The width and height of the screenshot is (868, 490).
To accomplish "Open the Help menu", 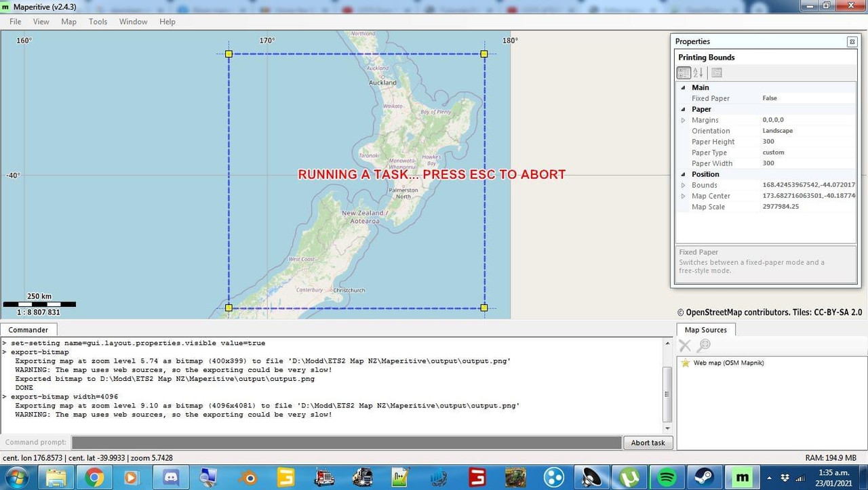I will pyautogui.click(x=167, y=22).
